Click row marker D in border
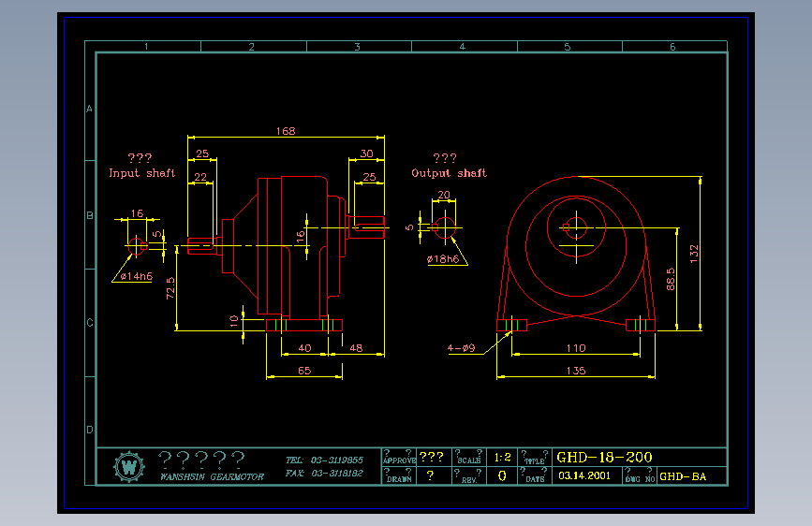The image size is (812, 526). [x=90, y=430]
